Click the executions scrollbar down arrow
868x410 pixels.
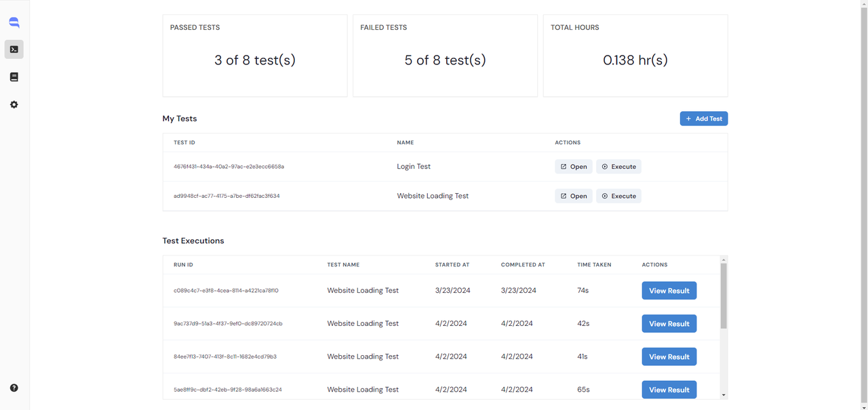pos(724,395)
